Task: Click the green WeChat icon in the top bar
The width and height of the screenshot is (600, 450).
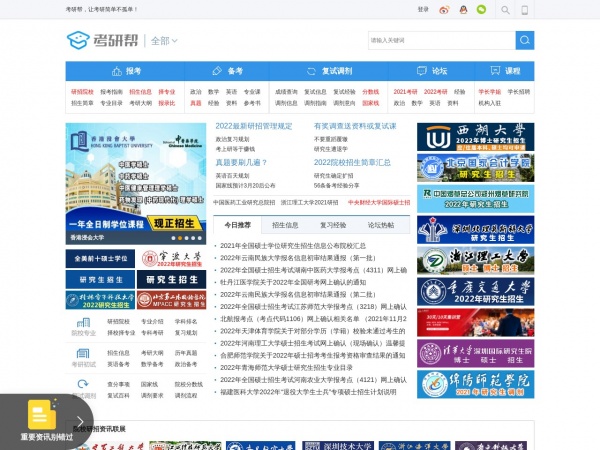Action: pos(481,10)
